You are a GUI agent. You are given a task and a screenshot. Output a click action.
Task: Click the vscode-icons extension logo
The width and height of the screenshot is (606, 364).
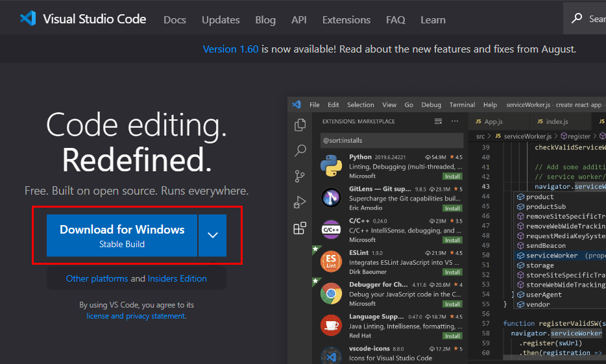tap(331, 356)
